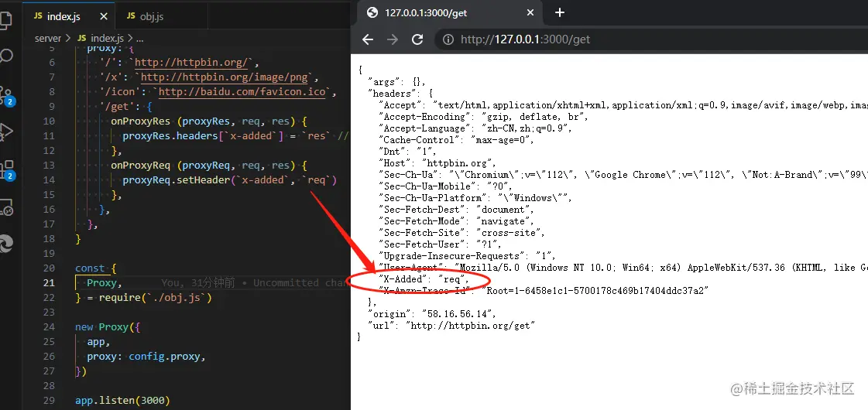The height and width of the screenshot is (410, 868).
Task: Click the "X-Added": "req" JSON line
Action: (424, 278)
